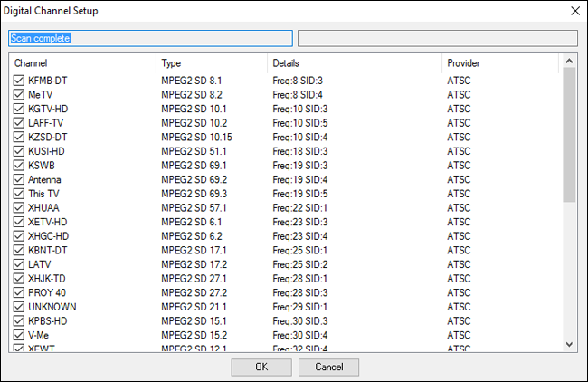588x382 pixels.
Task: Uncheck the KFMB-DT channel checkbox
Action: 19,81
